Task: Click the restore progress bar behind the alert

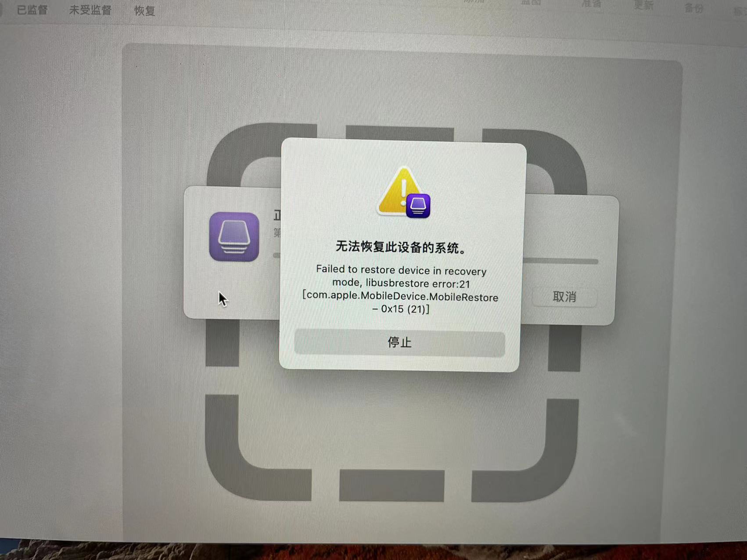Action: click(x=560, y=262)
